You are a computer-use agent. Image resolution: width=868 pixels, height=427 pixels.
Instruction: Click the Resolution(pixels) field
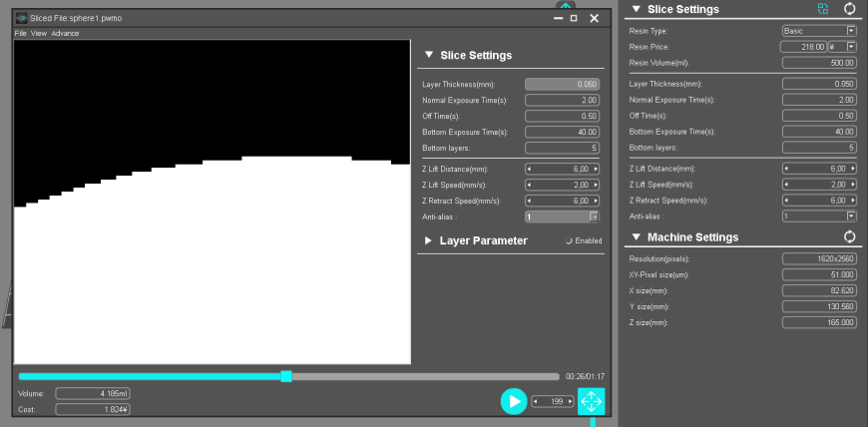(819, 258)
